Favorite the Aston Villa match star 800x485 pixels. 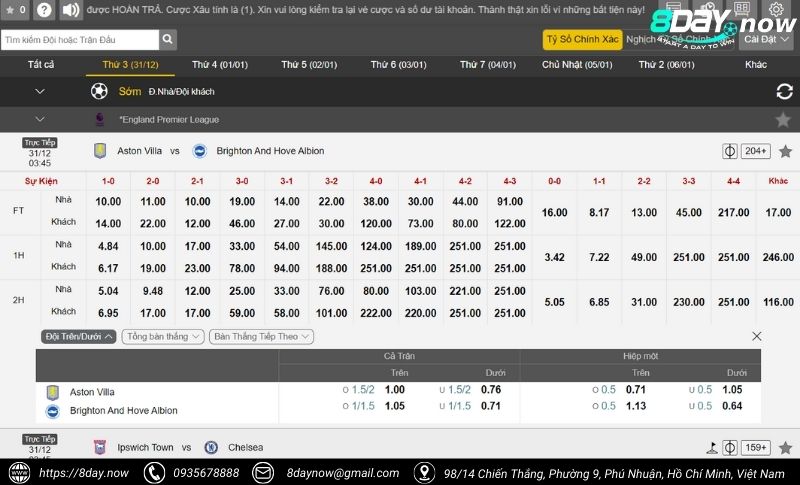[x=785, y=151]
